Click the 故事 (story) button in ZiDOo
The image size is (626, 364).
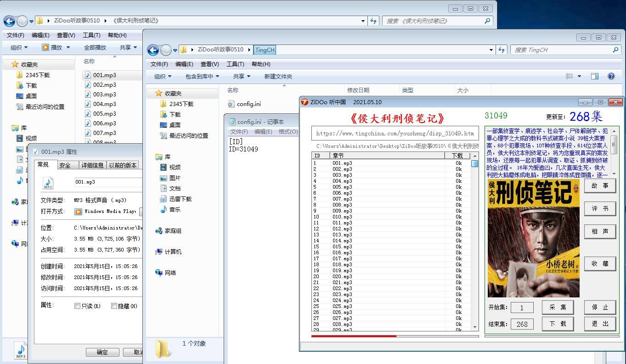point(600,186)
